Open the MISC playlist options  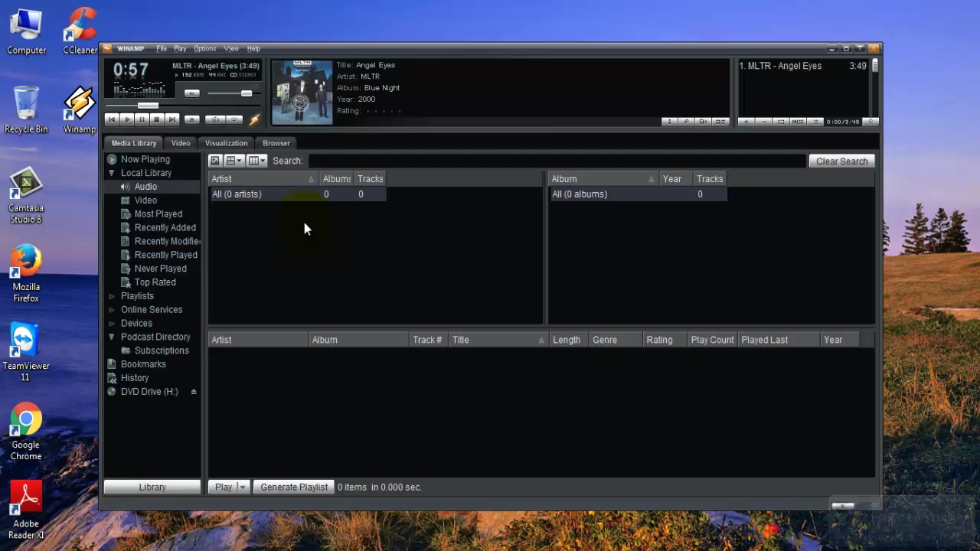click(x=797, y=122)
